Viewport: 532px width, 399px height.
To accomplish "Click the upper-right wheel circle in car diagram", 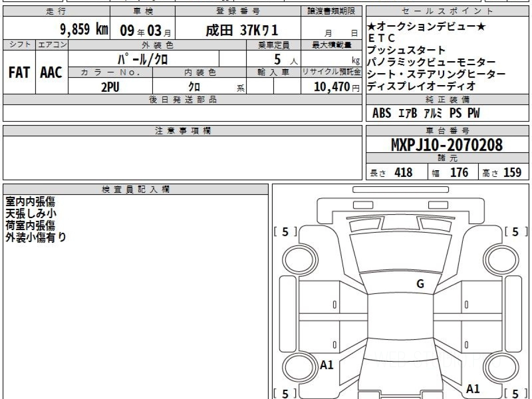I will (500, 258).
